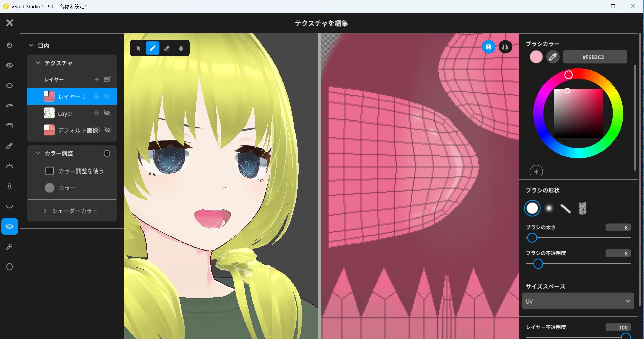Select the レイヤー1 layer row
This screenshot has height=339, width=644.
pyautogui.click(x=72, y=96)
